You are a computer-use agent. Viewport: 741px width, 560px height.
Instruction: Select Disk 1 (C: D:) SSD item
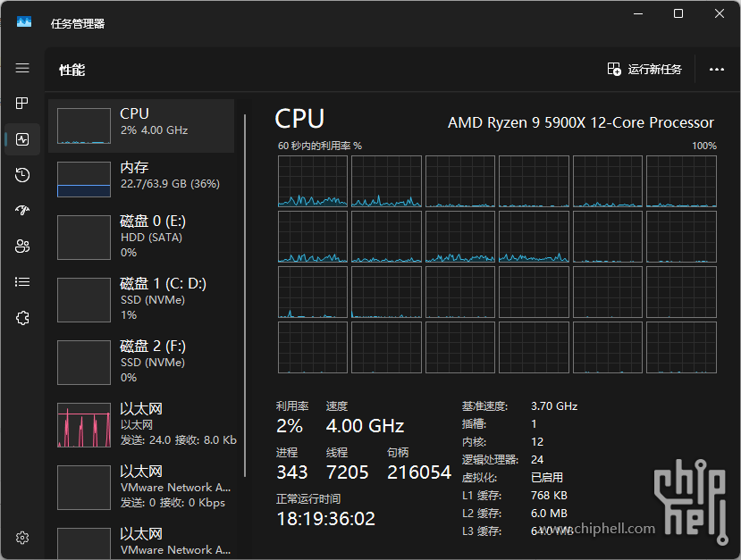[x=143, y=299]
